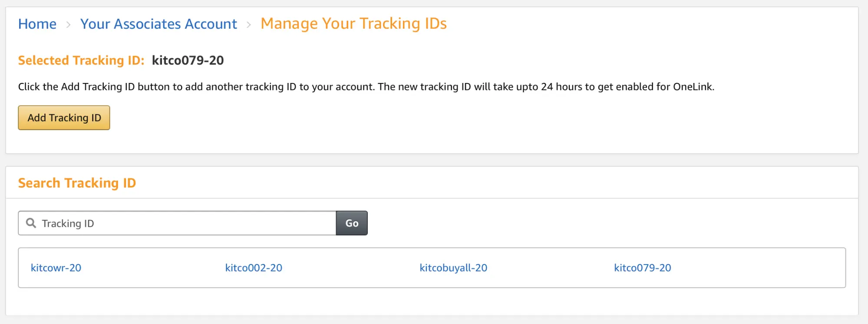Click the Go search button
The image size is (868, 324).
click(351, 223)
